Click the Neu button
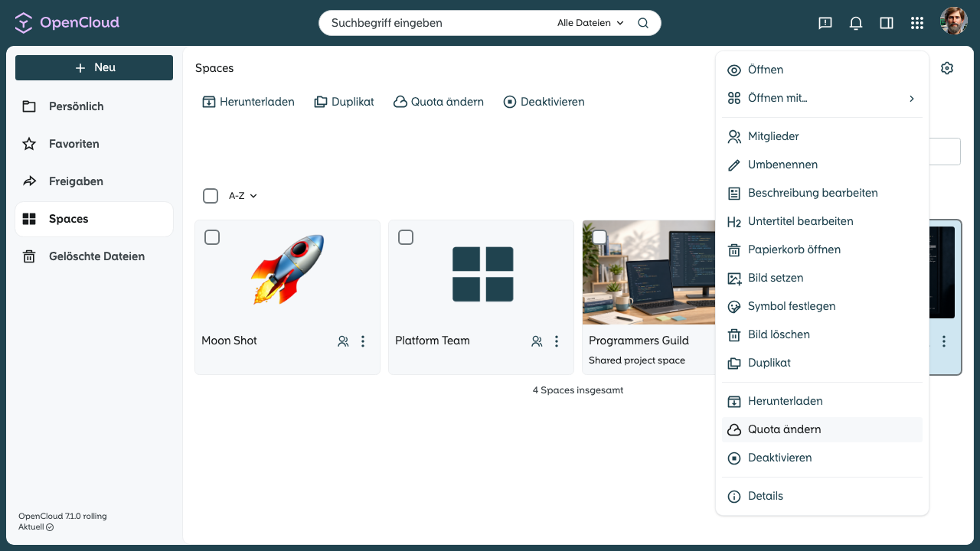 (94, 67)
